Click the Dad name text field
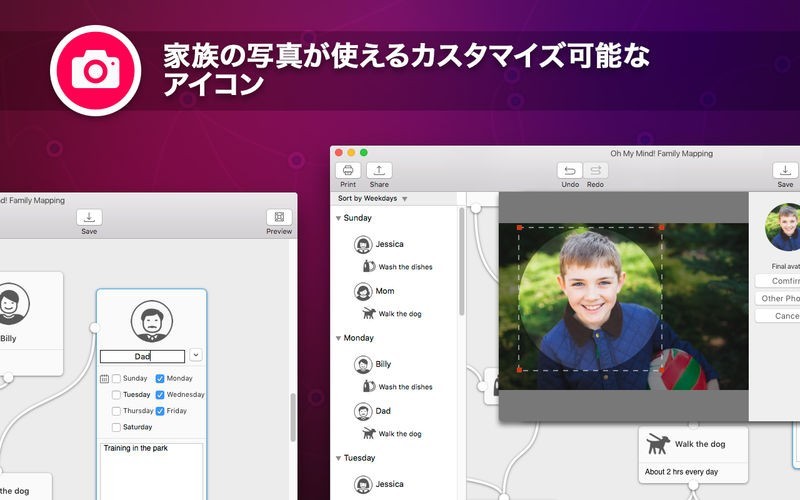The width and height of the screenshot is (800, 500). [x=142, y=356]
